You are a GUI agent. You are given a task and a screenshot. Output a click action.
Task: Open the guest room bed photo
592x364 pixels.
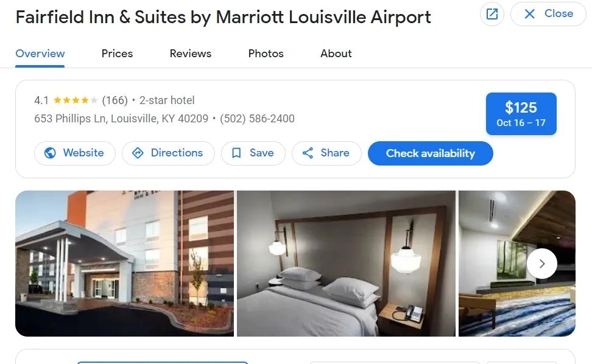coord(346,264)
